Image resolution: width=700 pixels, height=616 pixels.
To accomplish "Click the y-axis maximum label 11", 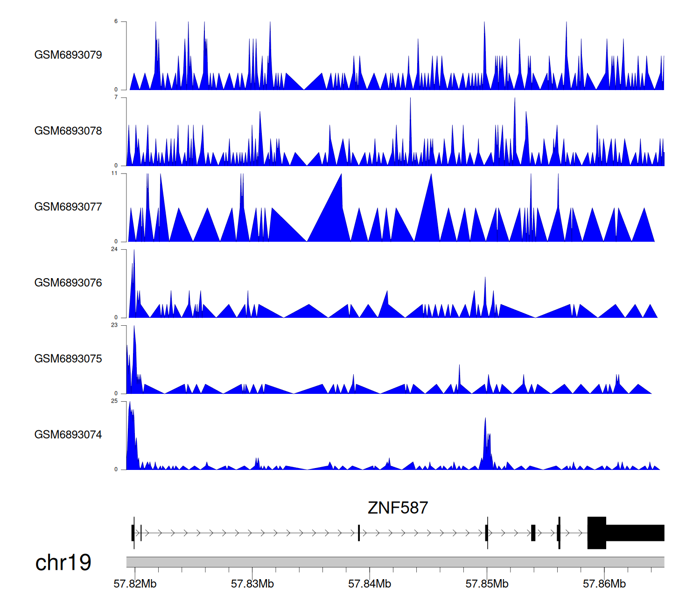I will (114, 174).
